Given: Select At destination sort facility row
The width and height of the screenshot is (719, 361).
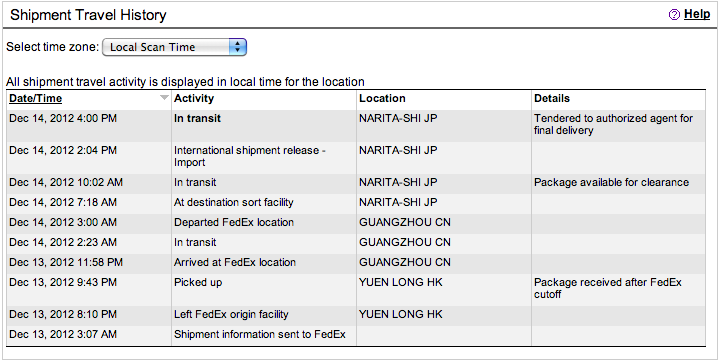Looking at the screenshot, I should [x=356, y=202].
